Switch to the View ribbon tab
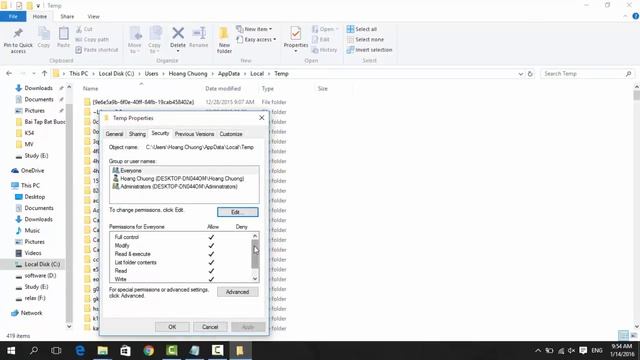Image resolution: width=640 pixels, height=360 pixels. [x=93, y=16]
